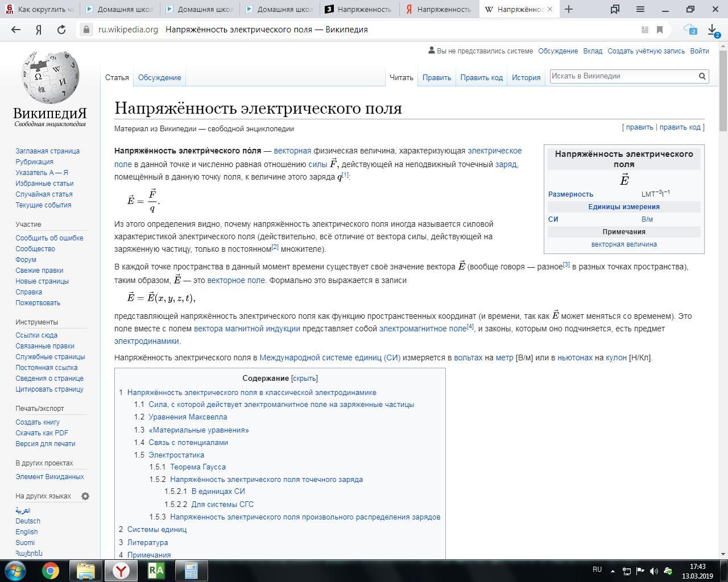The image size is (728, 582).
Task: Go back using the browser back arrow
Action: 16,30
